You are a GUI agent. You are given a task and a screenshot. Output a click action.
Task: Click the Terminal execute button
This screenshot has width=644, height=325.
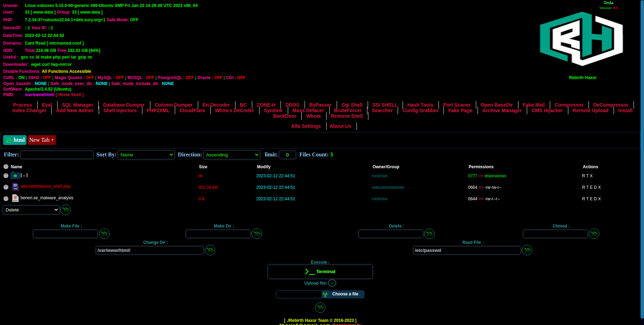(x=320, y=272)
